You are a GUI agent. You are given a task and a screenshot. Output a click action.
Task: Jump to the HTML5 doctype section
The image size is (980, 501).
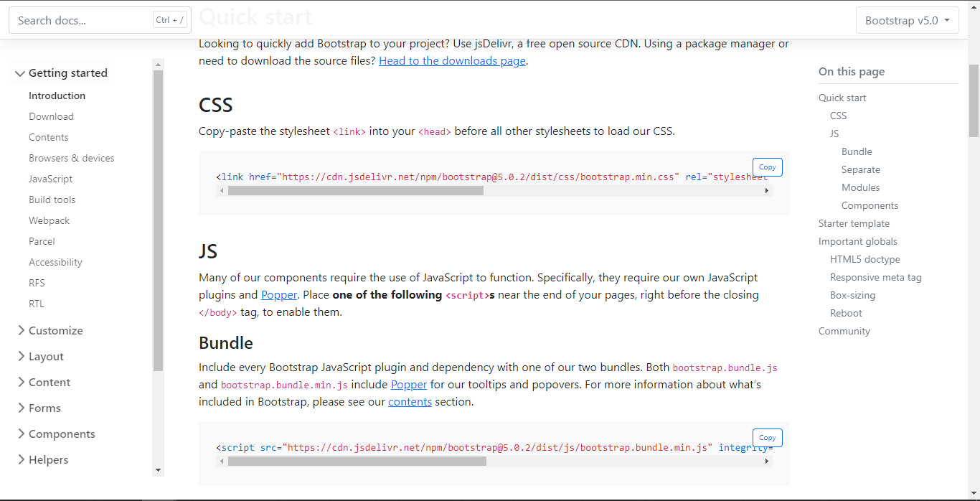point(864,258)
